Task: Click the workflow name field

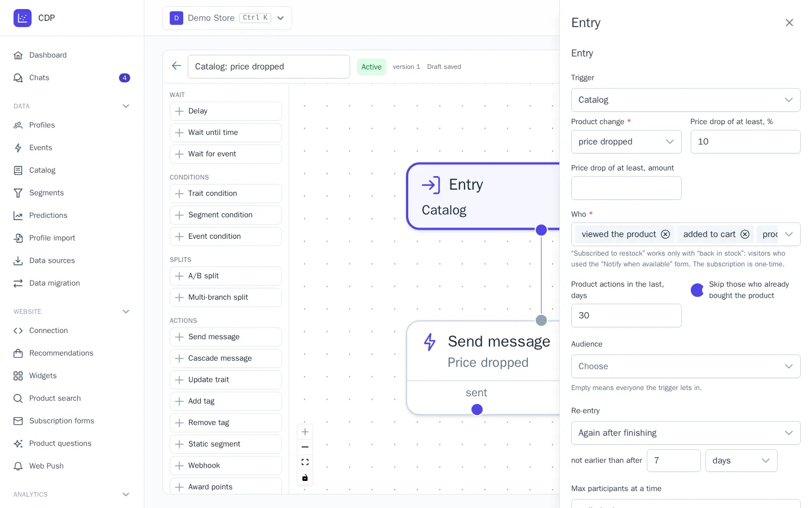Action: pyautogui.click(x=268, y=67)
